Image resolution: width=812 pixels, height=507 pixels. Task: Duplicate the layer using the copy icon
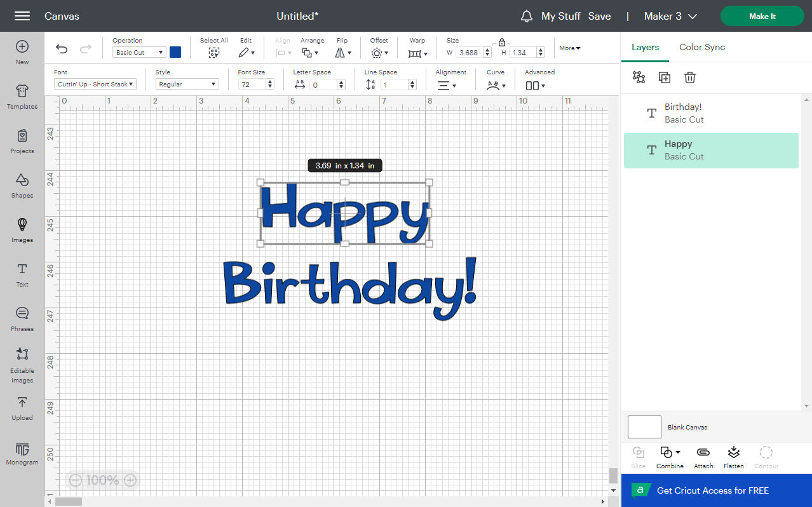tap(664, 77)
